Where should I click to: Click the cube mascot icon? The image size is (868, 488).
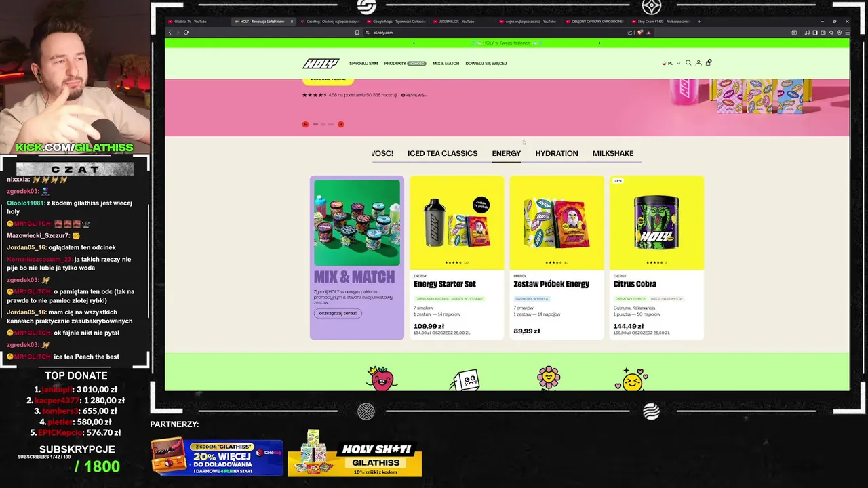click(x=465, y=380)
